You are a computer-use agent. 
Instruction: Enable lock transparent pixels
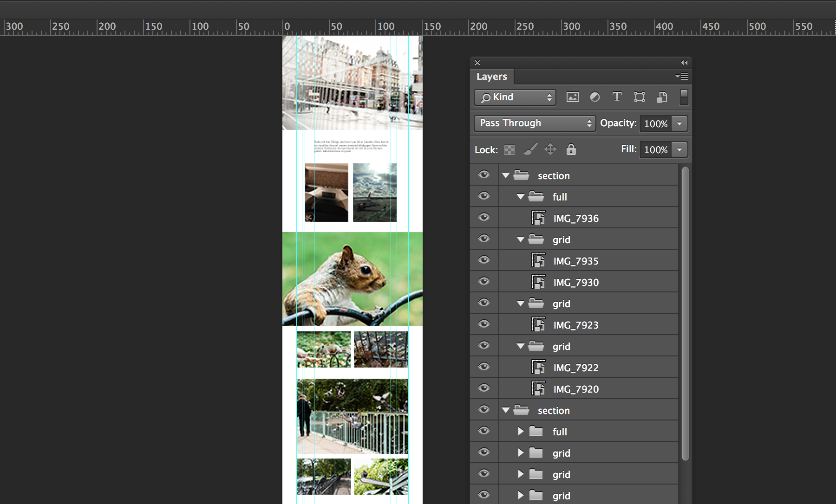pyautogui.click(x=509, y=149)
